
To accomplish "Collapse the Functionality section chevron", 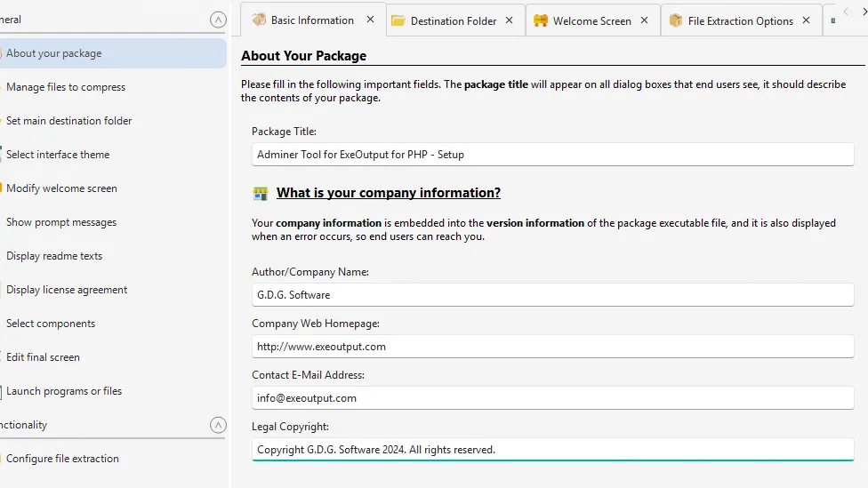I will coord(218,425).
